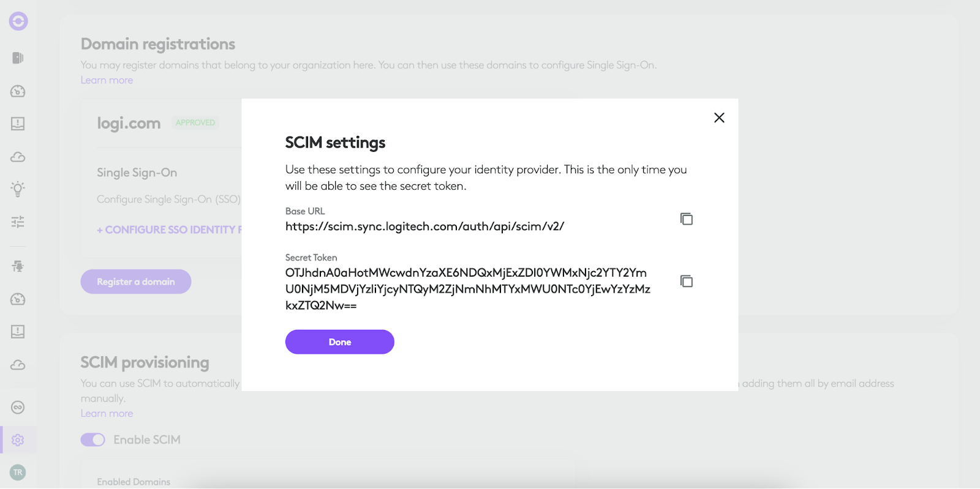Viewport: 980px width, 489px height.
Task: Open the door-shaped rooms icon in sidebar
Action: tap(18, 58)
